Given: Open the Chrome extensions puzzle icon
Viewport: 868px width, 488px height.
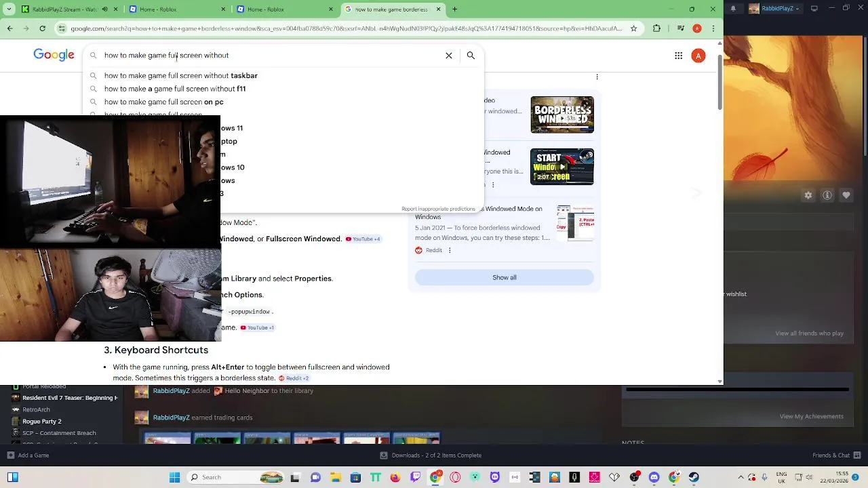Looking at the screenshot, I should click(x=656, y=28).
